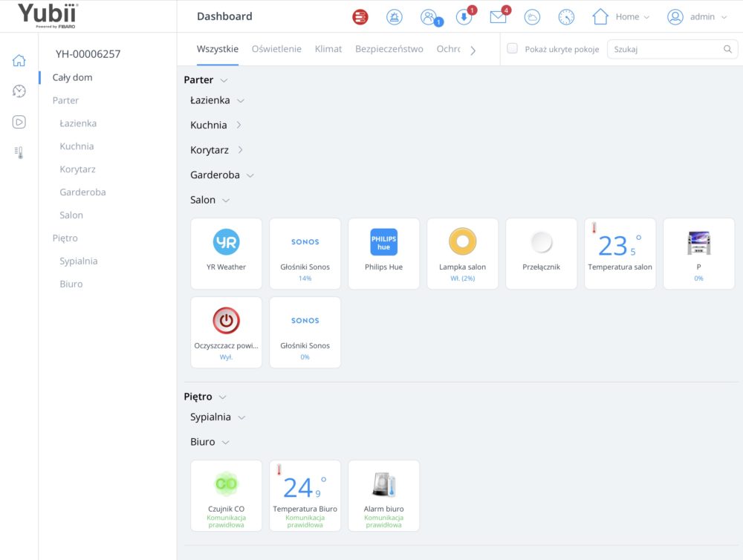
Task: Toggle Pokaż ukryte pokoje checkbox
Action: click(512, 48)
